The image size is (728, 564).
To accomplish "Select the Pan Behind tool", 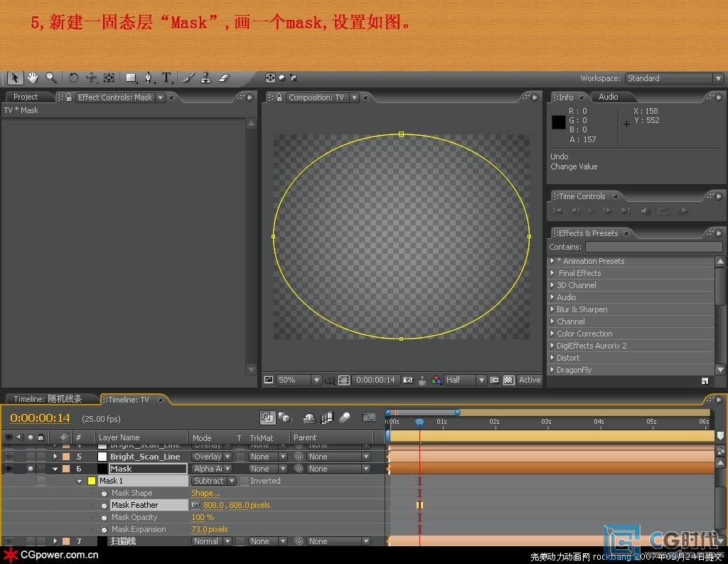I will 109,78.
